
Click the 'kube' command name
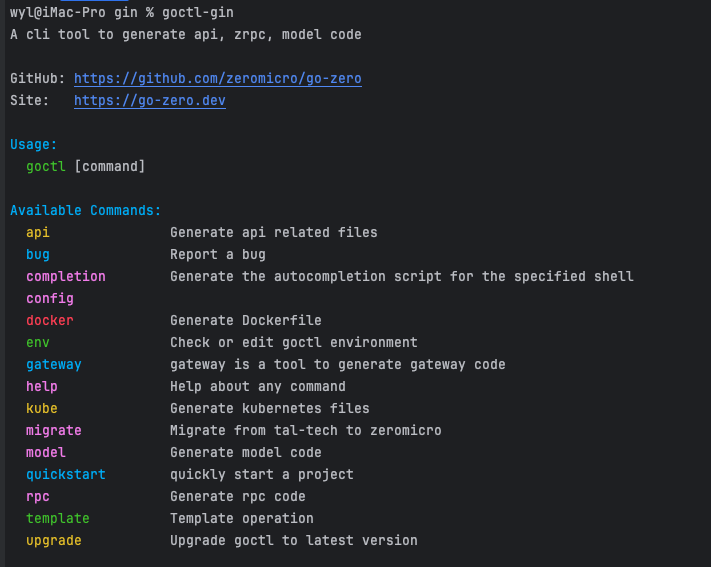(42, 408)
